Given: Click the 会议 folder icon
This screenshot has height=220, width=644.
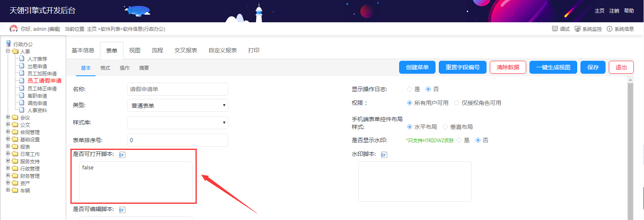Looking at the screenshot, I should point(15,117).
